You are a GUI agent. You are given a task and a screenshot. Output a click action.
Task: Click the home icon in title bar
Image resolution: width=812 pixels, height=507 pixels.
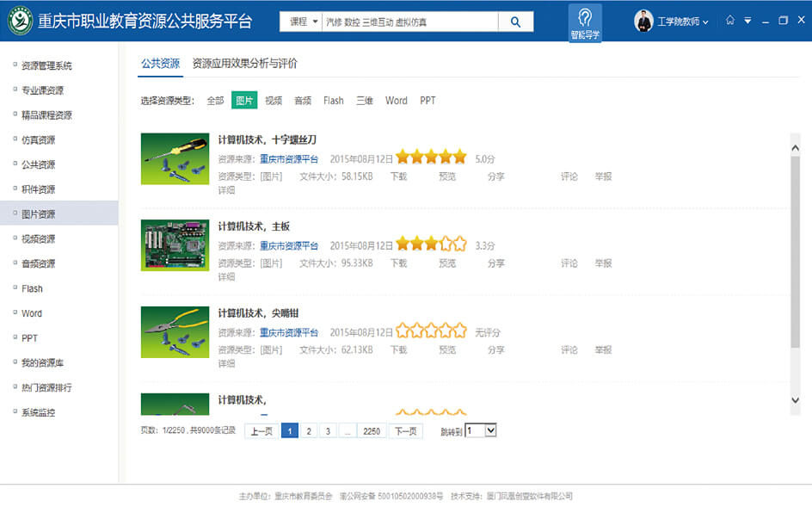(729, 21)
